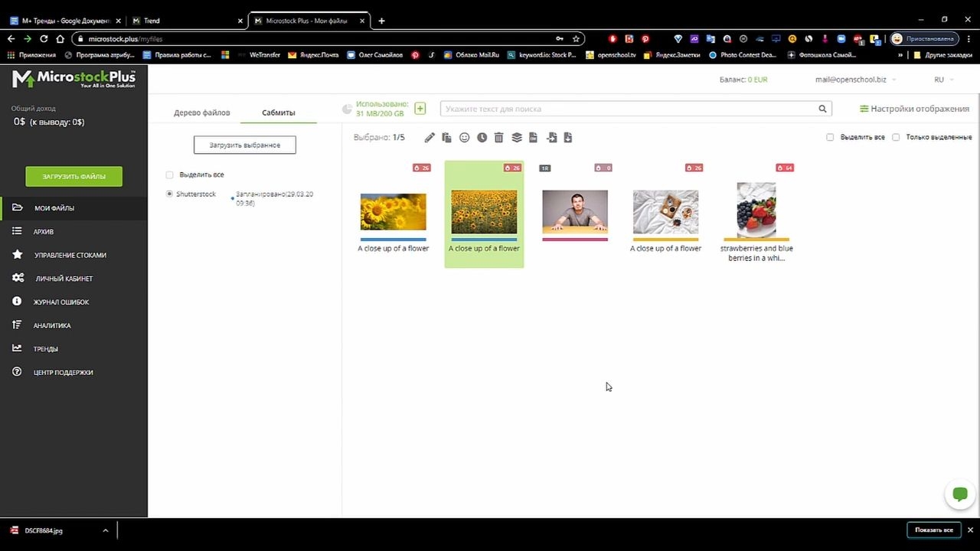Click the Chrome address bar URL
980x551 pixels.
pos(126,39)
